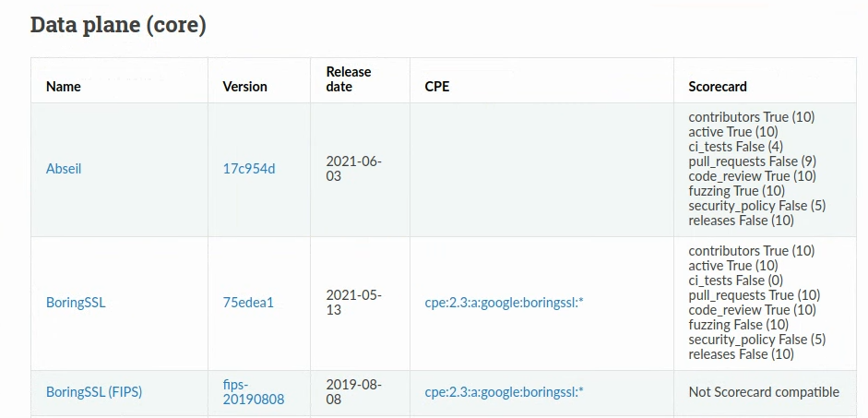
Task: Open the CPE link in the BoringSSL row
Action: pyautogui.click(x=504, y=302)
